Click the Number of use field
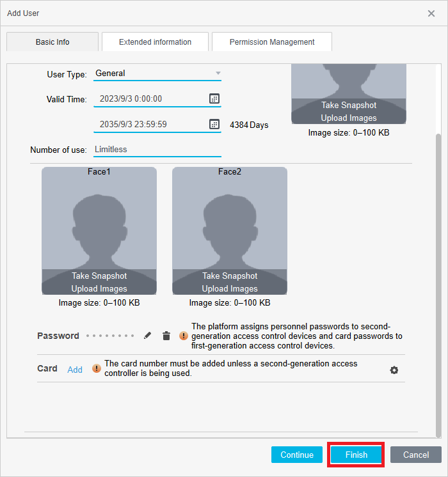 click(157, 150)
